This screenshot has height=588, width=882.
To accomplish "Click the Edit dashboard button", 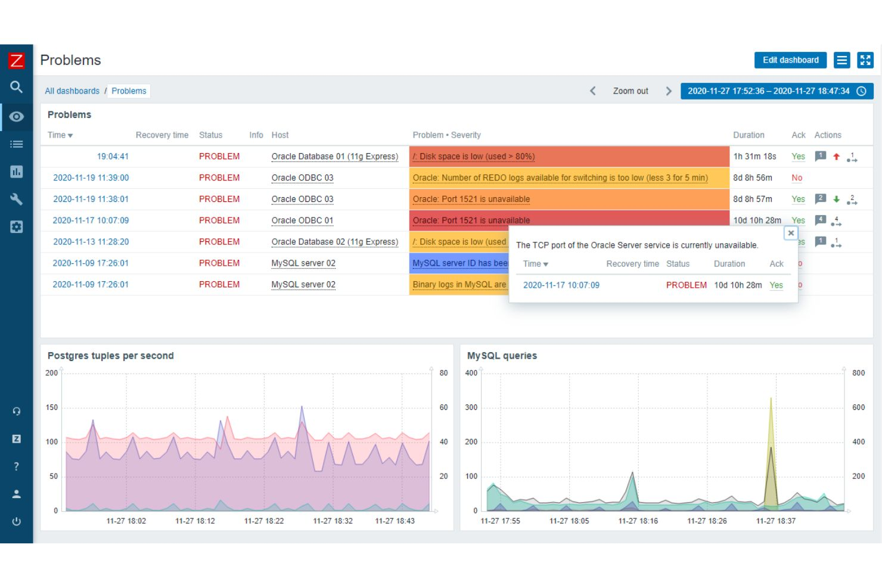I will 790,60.
